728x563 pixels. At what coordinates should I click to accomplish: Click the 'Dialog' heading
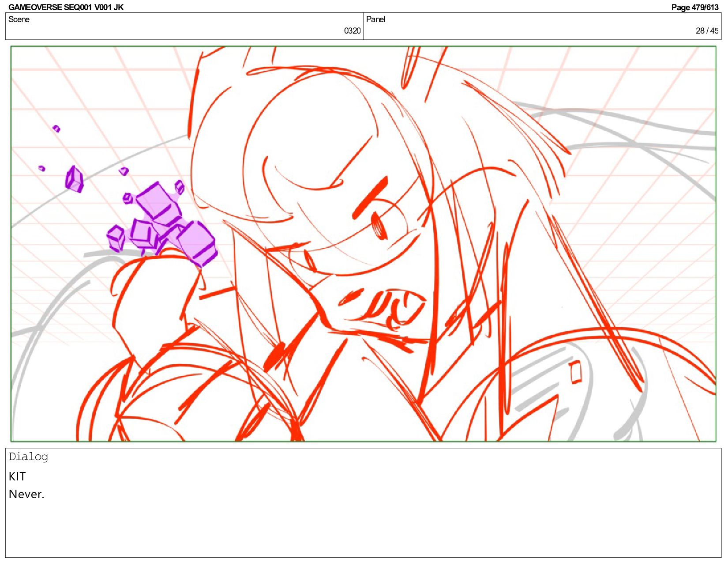28,457
